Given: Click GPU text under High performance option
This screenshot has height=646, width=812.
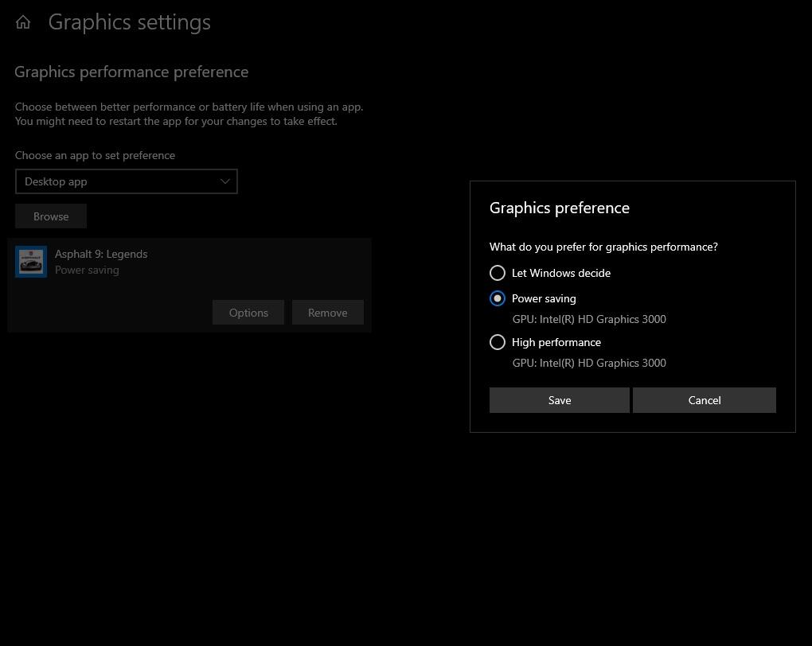Looking at the screenshot, I should coord(589,363).
